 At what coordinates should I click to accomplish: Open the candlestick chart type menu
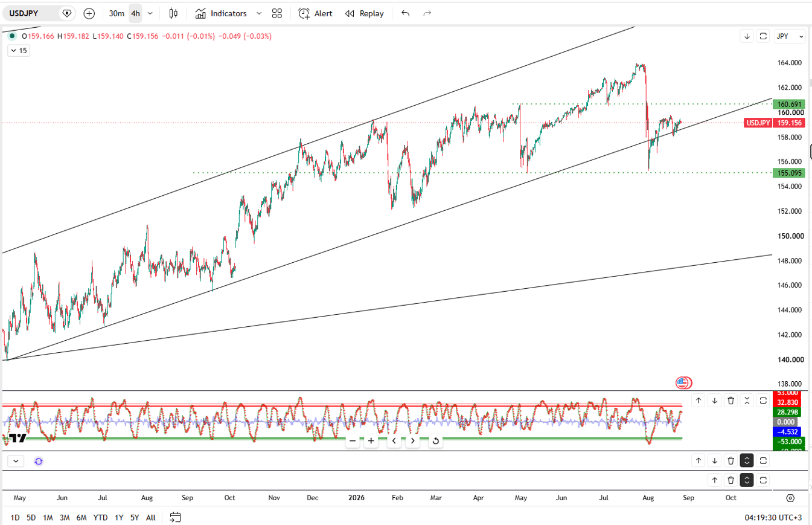click(x=173, y=13)
